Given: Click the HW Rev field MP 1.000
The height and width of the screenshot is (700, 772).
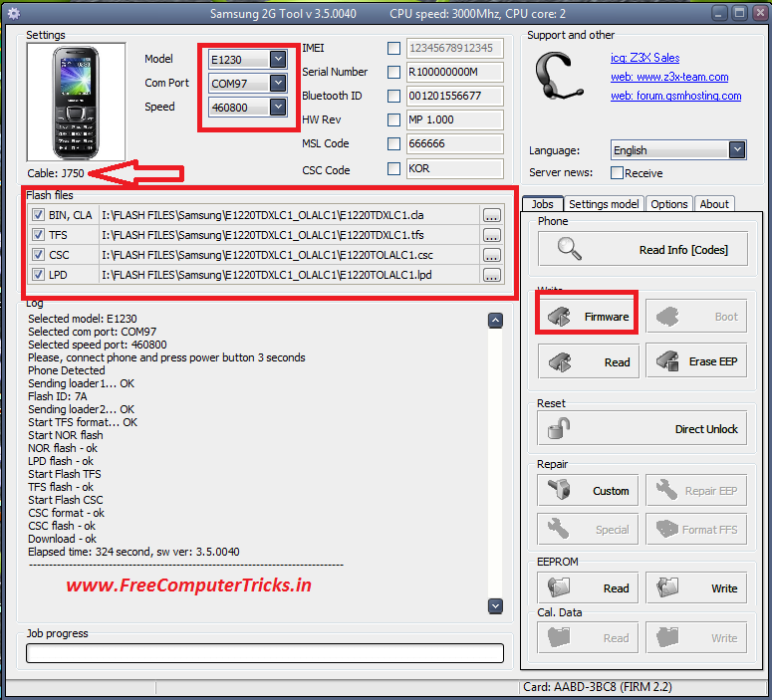Looking at the screenshot, I should click(455, 119).
